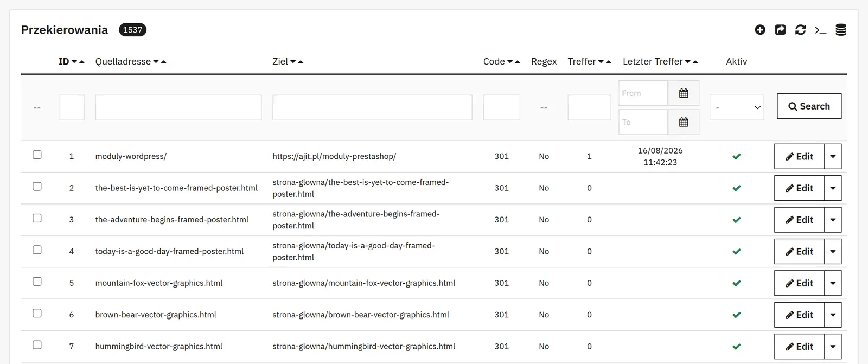
Task: Sort Ziel column ascending arrow
Action: 301,62
